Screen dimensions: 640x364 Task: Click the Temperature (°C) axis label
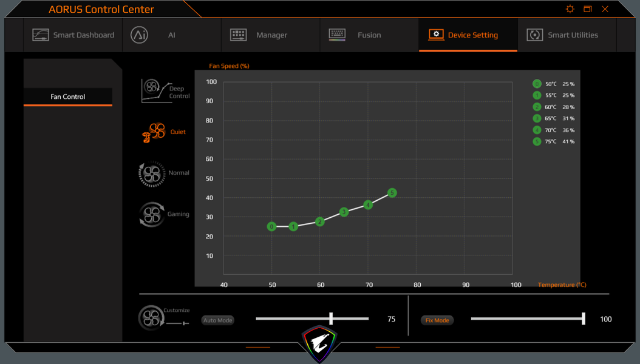point(562,285)
